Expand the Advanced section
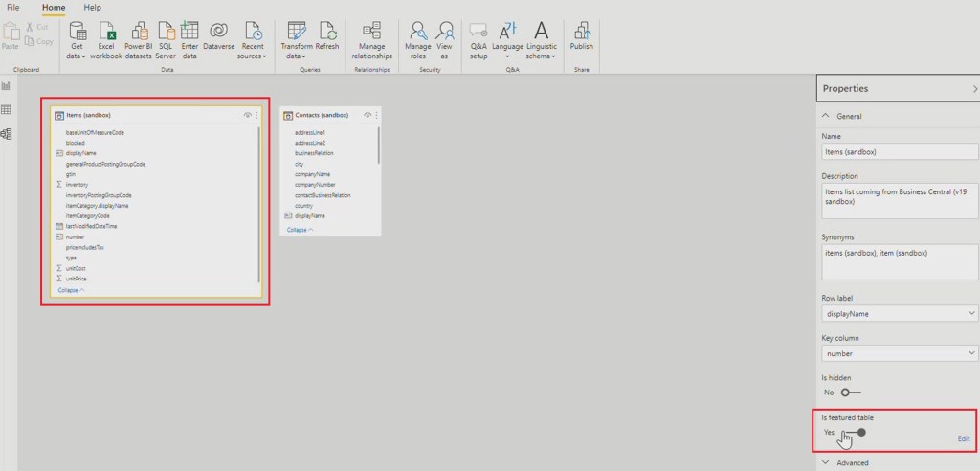The height and width of the screenshot is (471, 980). coord(852,462)
